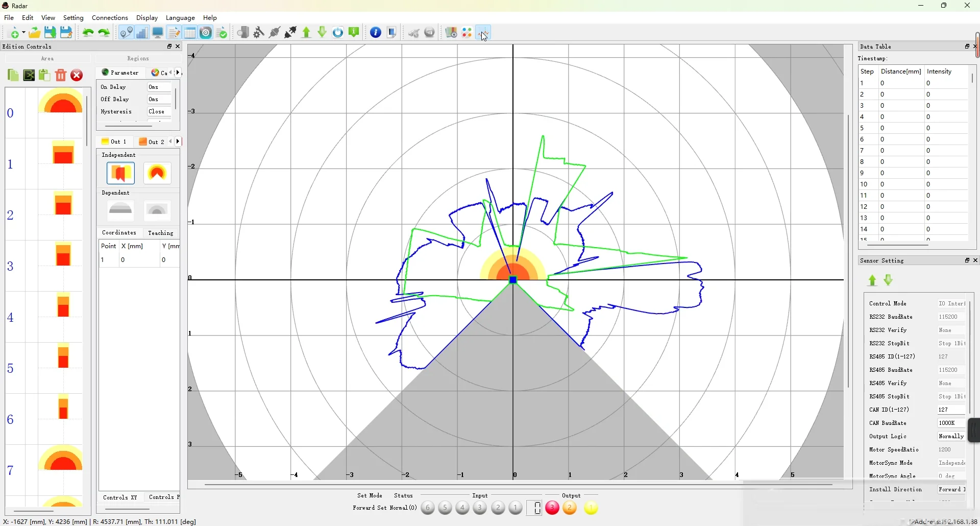Click the green down arrow in Sensor Setting
This screenshot has height=526, width=980.
(889, 280)
